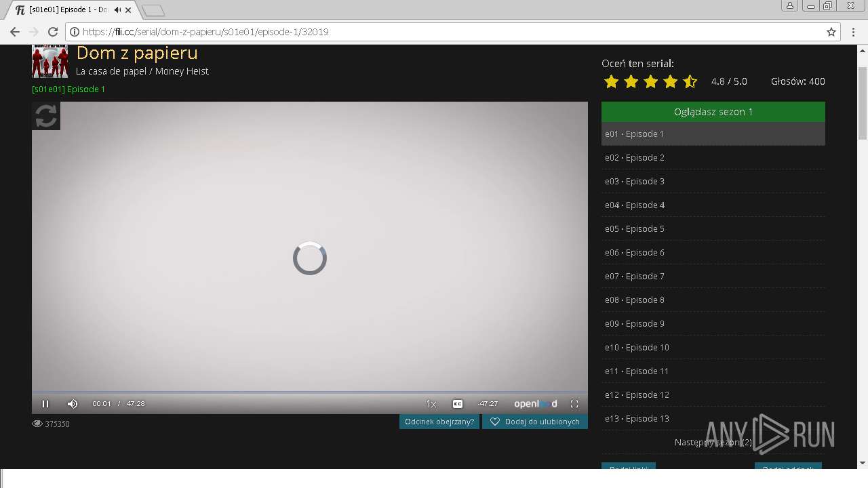The height and width of the screenshot is (488, 868).
Task: Open e03 Episode 3
Action: (713, 182)
